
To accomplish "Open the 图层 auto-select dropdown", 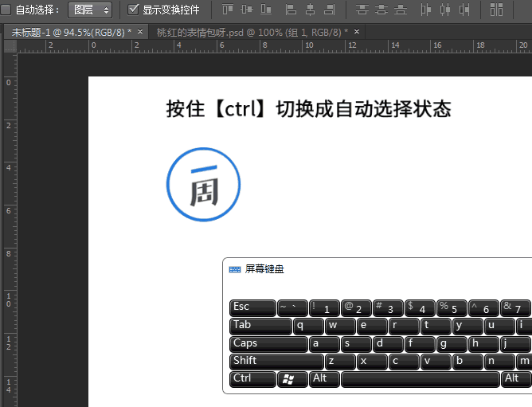I will pos(90,10).
